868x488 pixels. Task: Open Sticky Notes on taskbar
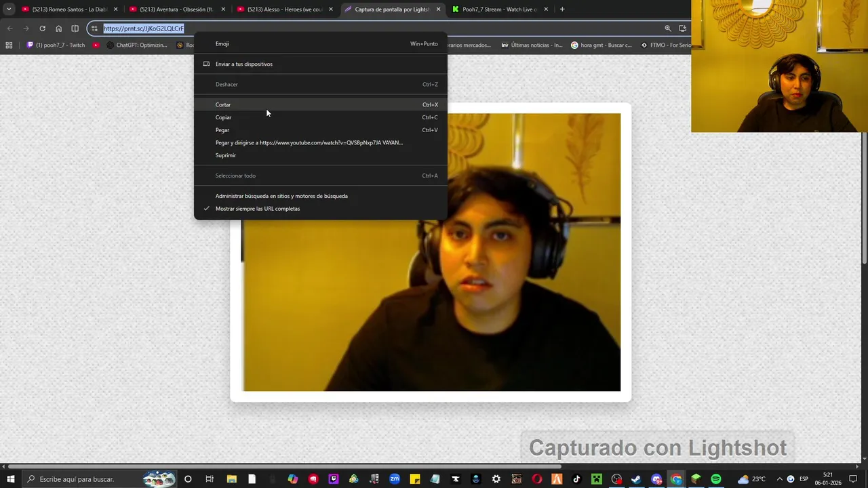coord(414,479)
